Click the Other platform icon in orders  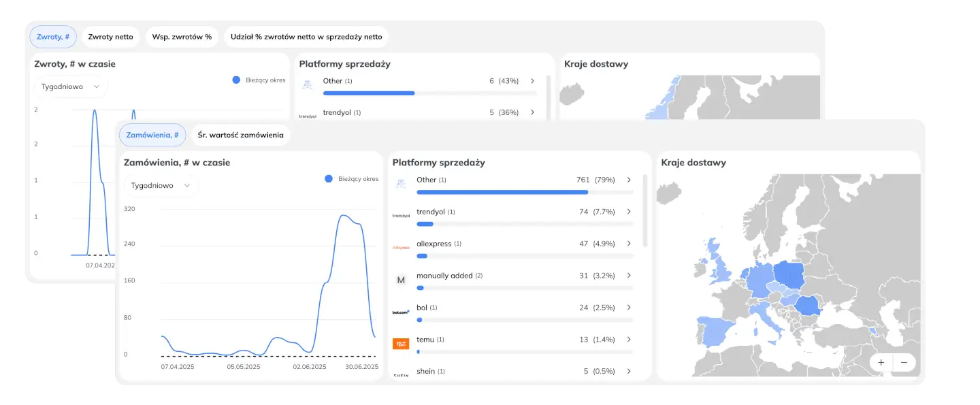coord(401,182)
